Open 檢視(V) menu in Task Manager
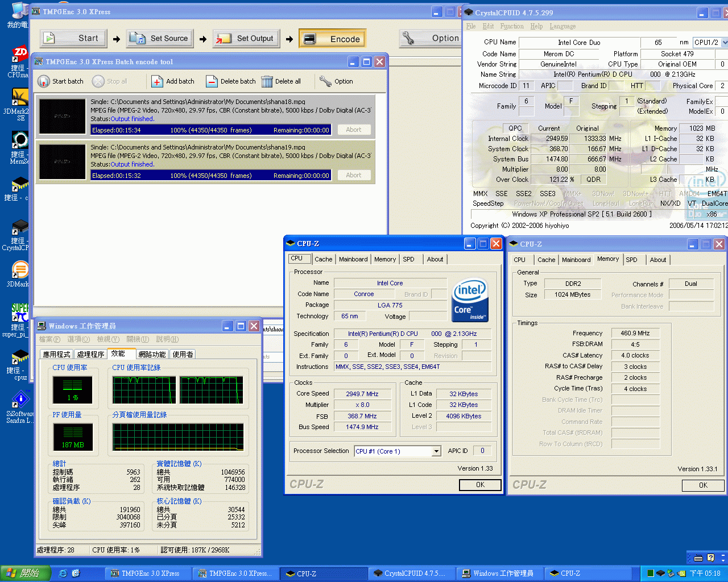This screenshot has width=728, height=582. click(x=108, y=339)
